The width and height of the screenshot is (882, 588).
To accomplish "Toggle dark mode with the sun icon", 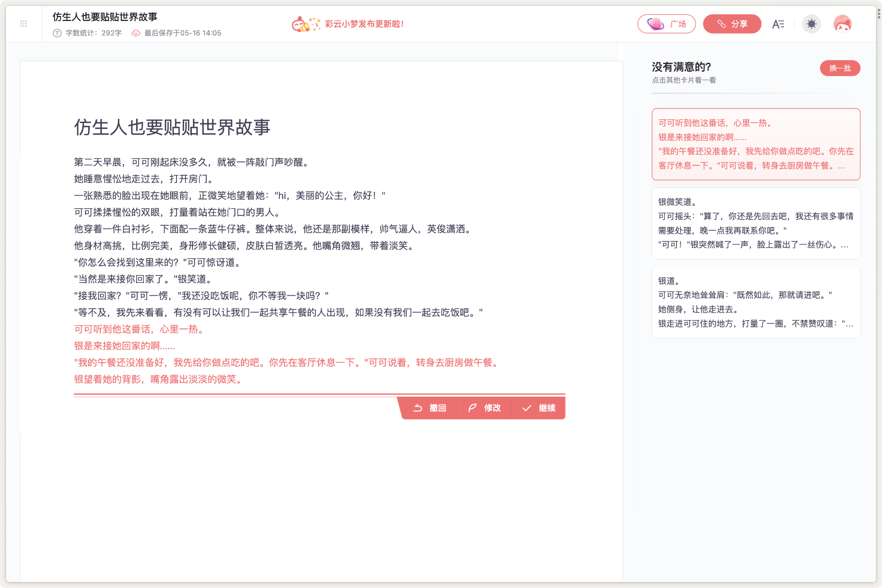I will click(x=811, y=24).
